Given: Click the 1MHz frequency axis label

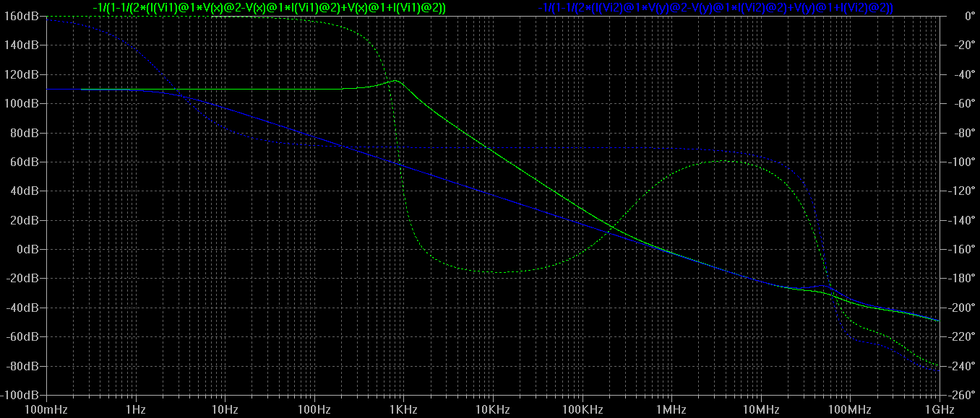Looking at the screenshot, I should tap(671, 410).
